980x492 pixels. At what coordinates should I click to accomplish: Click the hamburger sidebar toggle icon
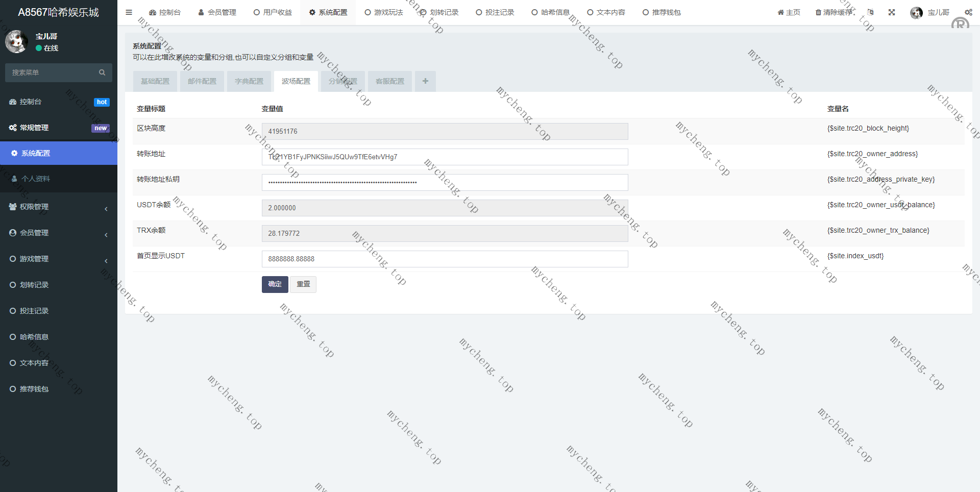click(x=129, y=12)
